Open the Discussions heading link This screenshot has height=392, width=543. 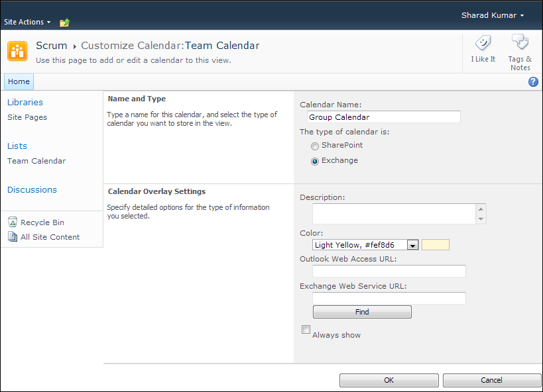click(32, 189)
